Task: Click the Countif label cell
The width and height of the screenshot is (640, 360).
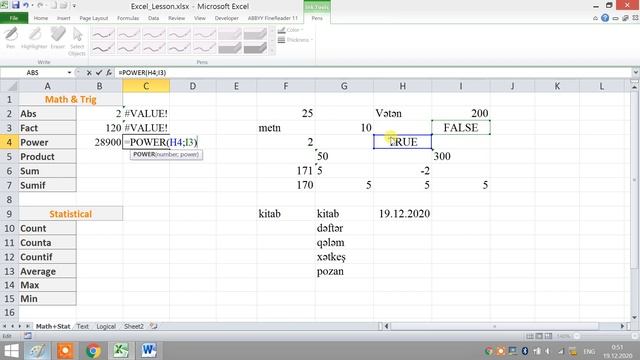Action: 47,257
